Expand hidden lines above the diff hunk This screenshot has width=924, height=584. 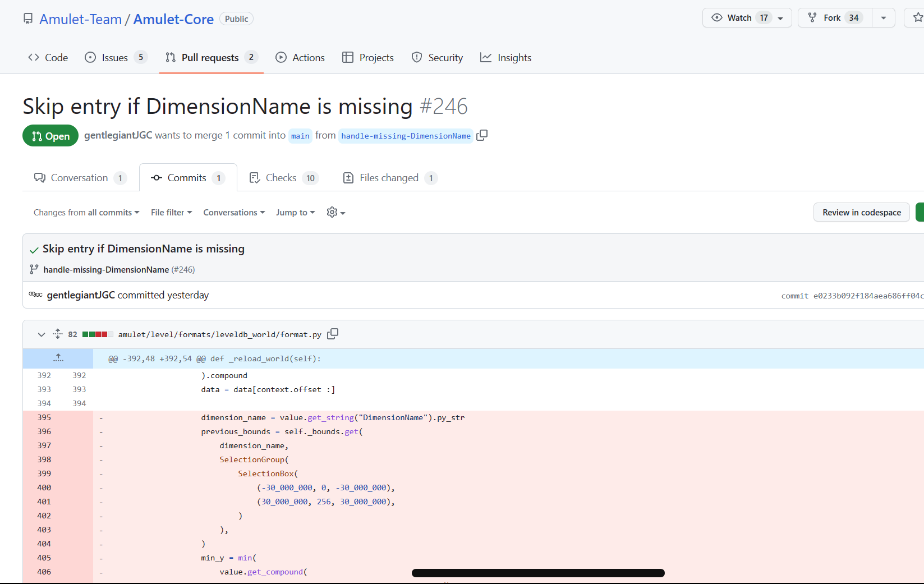click(58, 358)
